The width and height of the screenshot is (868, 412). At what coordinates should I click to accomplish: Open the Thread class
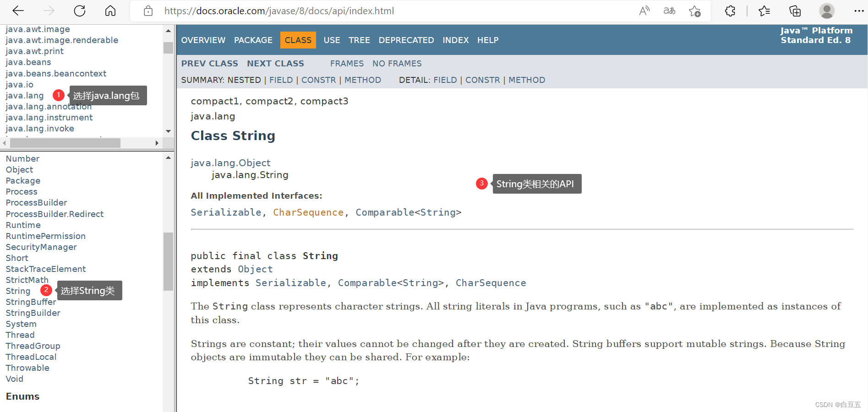20,335
